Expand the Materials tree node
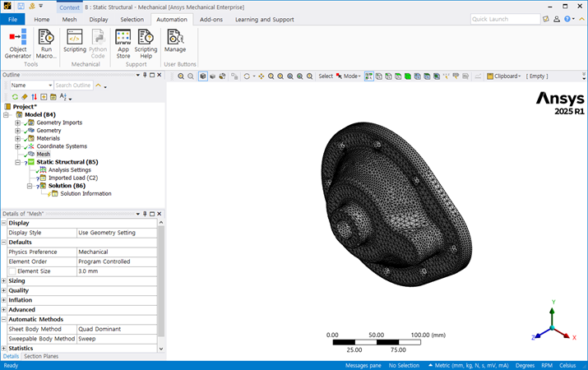 17,138
